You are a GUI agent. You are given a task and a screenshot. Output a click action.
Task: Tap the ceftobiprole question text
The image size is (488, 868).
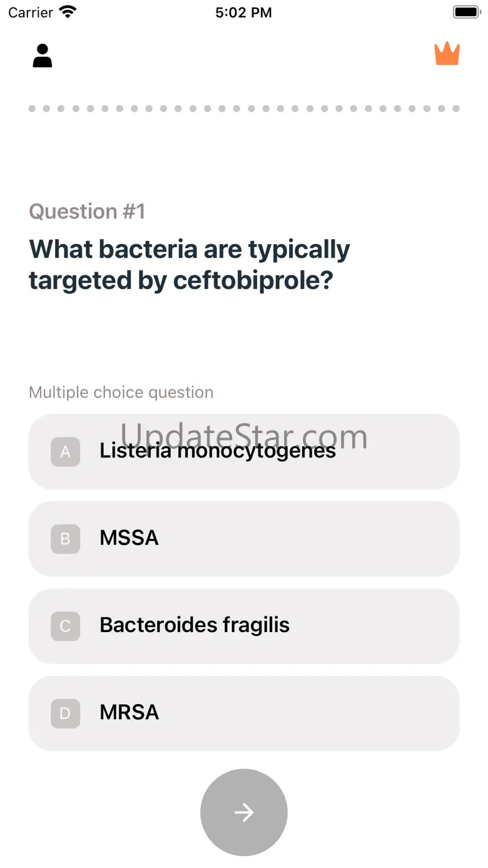[x=189, y=265]
